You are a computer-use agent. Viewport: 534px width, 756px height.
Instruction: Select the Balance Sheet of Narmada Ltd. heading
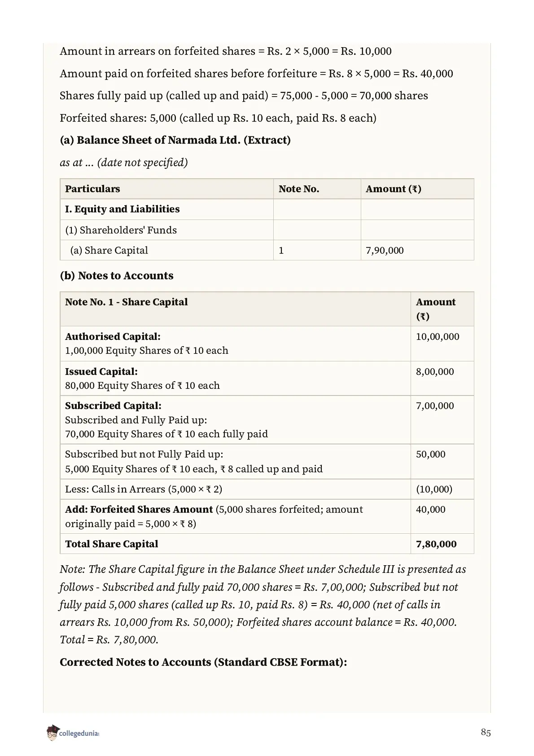click(175, 140)
